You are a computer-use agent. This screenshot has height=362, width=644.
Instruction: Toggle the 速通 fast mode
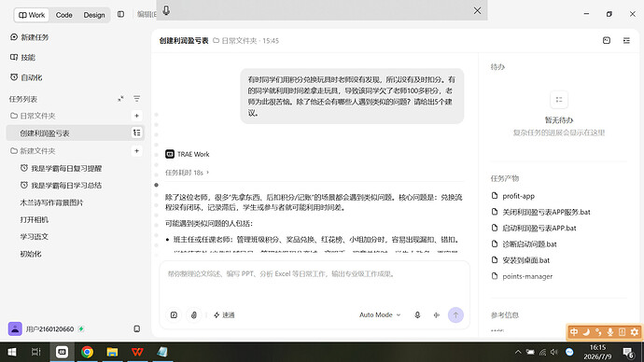[x=224, y=315]
